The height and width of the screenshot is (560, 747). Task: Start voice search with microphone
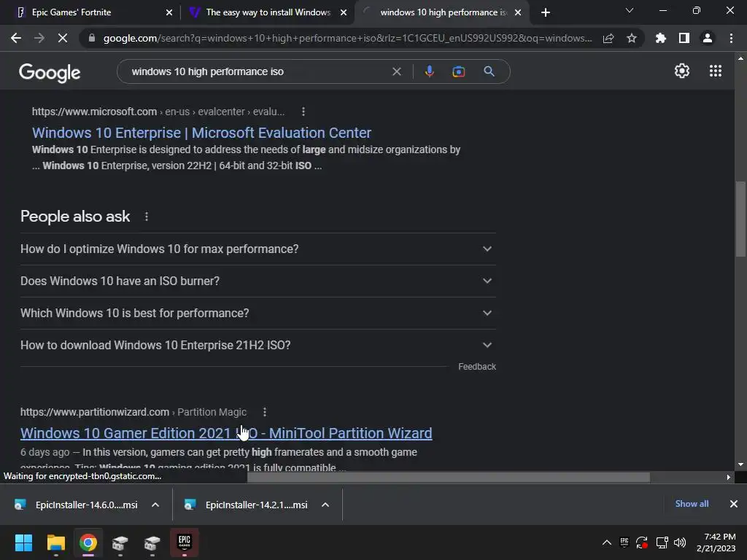point(429,71)
